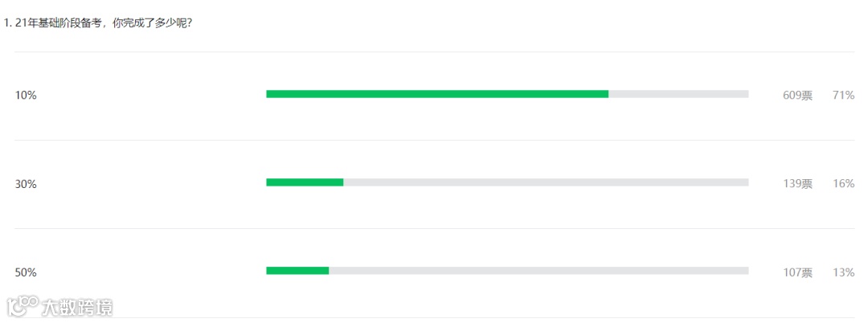Click the 13% result percentage

point(844,272)
